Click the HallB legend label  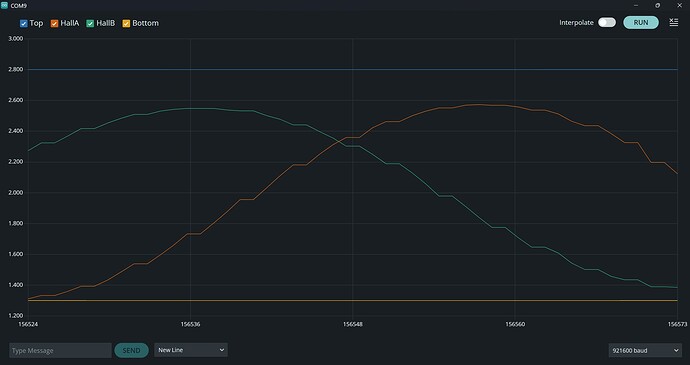click(x=106, y=23)
